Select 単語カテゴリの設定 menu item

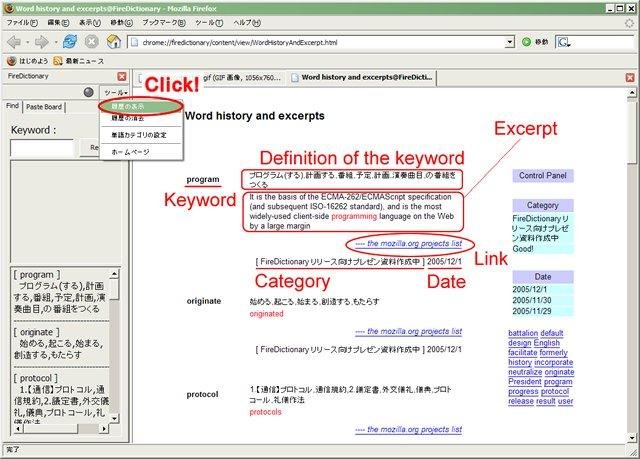click(x=140, y=135)
